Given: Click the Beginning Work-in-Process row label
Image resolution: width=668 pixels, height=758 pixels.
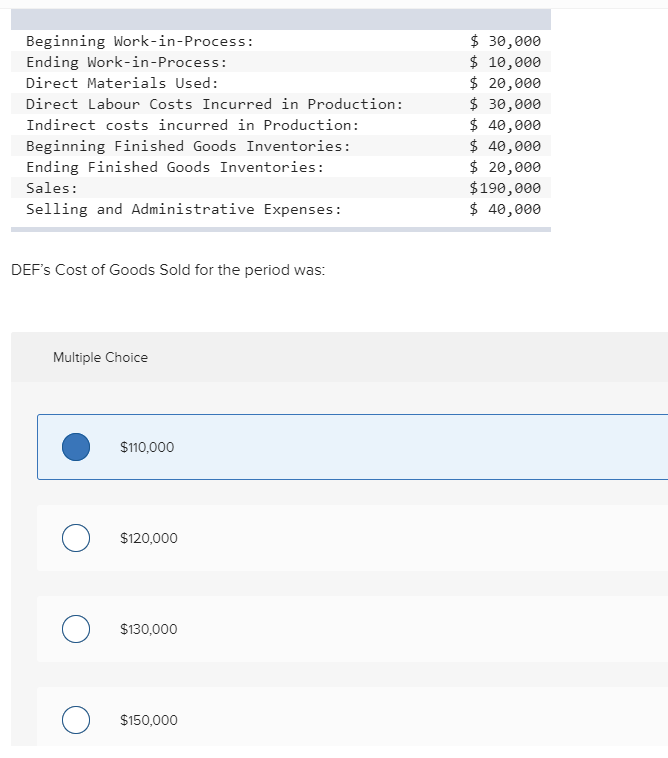Looking at the screenshot, I should tap(139, 41).
